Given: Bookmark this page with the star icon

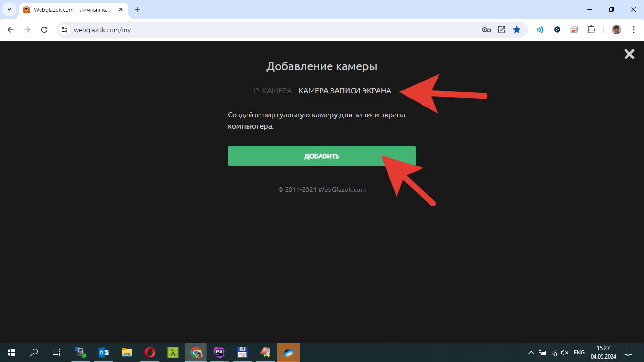Looking at the screenshot, I should pos(517,30).
